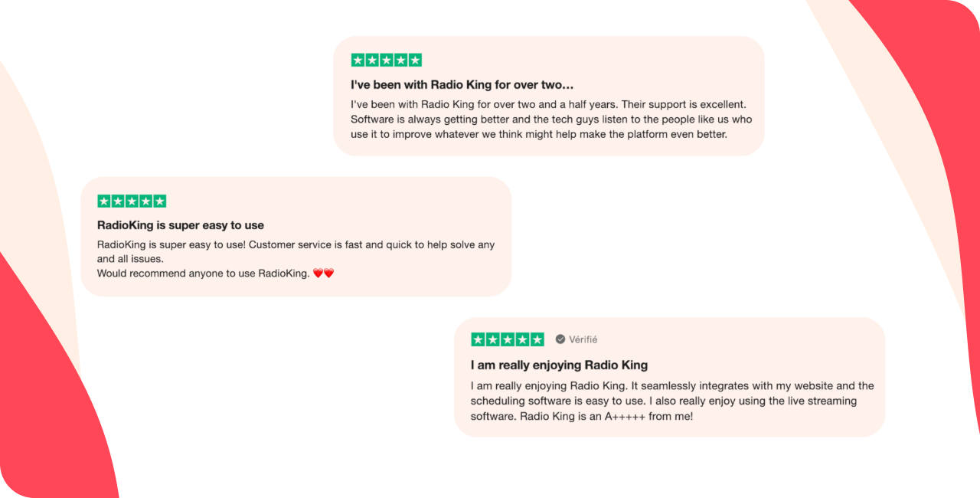Open the "RadioKing is super easy to use" title
The width and height of the screenshot is (980, 498).
coord(180,225)
